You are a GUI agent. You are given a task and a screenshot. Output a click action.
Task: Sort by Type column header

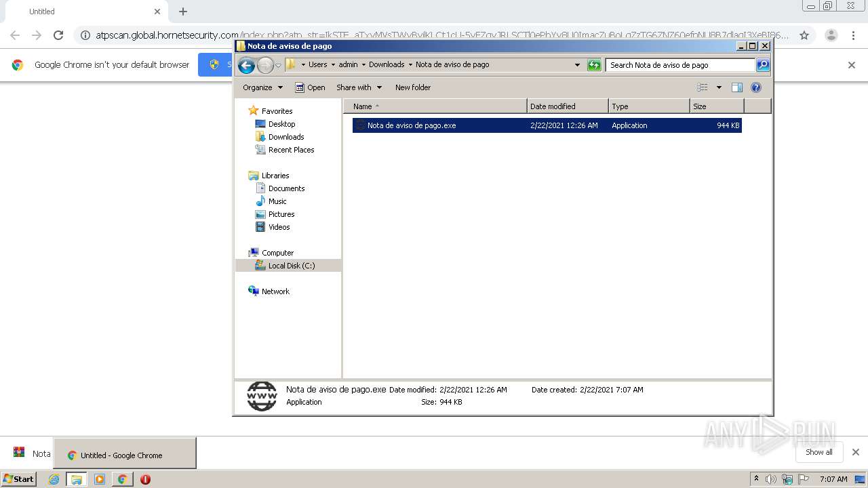(649, 106)
